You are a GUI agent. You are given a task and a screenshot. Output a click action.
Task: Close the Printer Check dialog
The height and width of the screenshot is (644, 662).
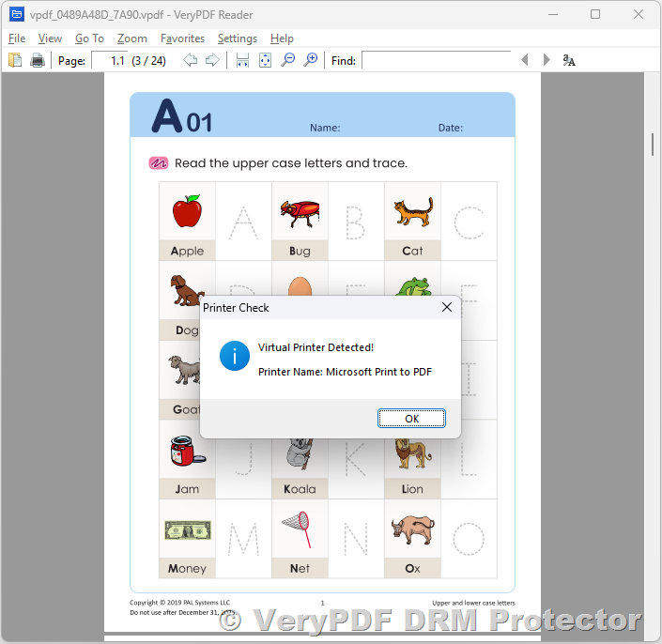(447, 307)
